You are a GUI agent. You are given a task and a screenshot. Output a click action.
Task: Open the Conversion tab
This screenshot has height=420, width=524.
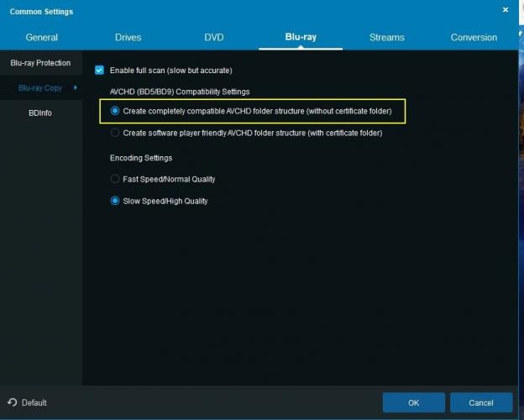pyautogui.click(x=474, y=37)
